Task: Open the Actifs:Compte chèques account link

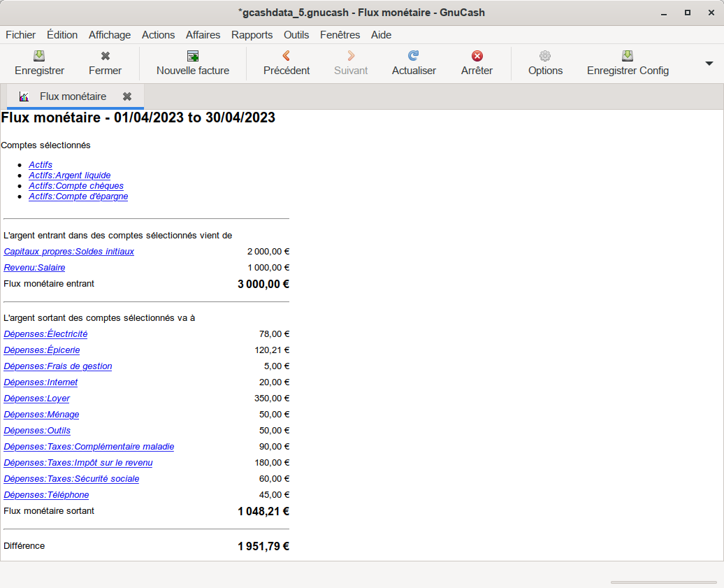Action: (76, 186)
